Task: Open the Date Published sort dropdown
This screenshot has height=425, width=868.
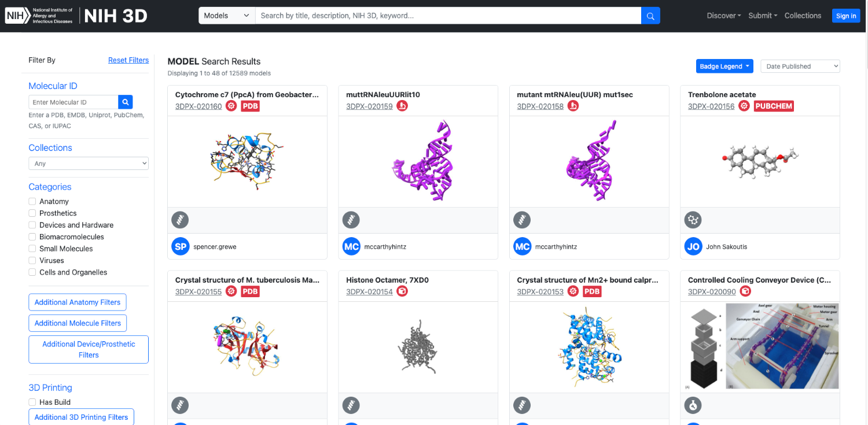Action: tap(800, 66)
